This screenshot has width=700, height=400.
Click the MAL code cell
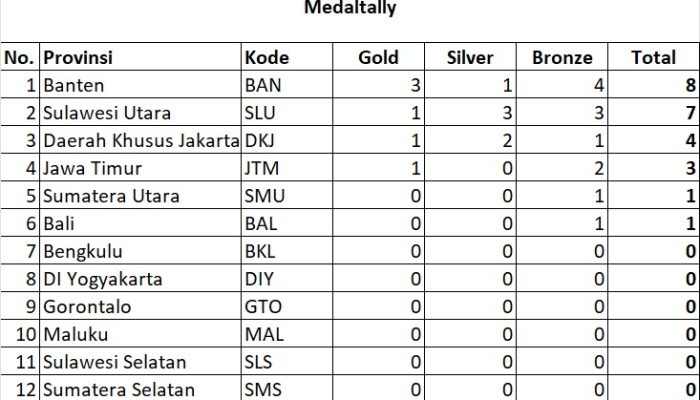click(x=263, y=334)
